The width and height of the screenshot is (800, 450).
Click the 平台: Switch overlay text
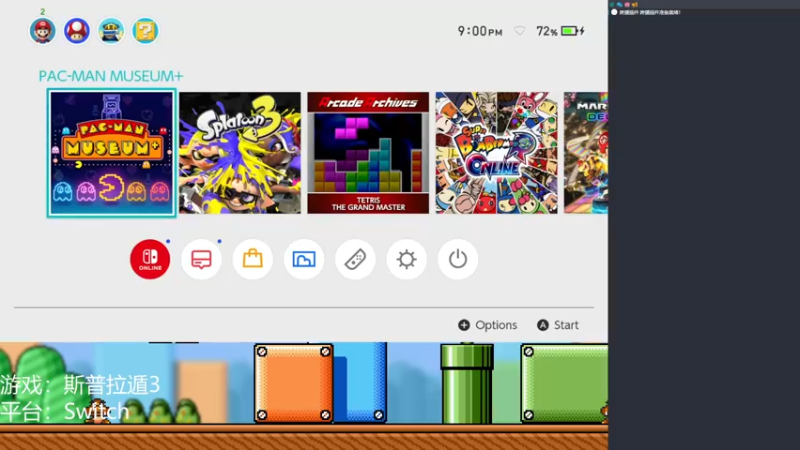click(65, 411)
